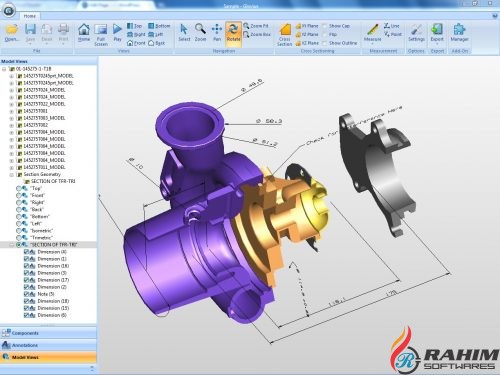The image size is (500, 375).
Task: Switch to the Annotations pane
Action: tap(48, 345)
